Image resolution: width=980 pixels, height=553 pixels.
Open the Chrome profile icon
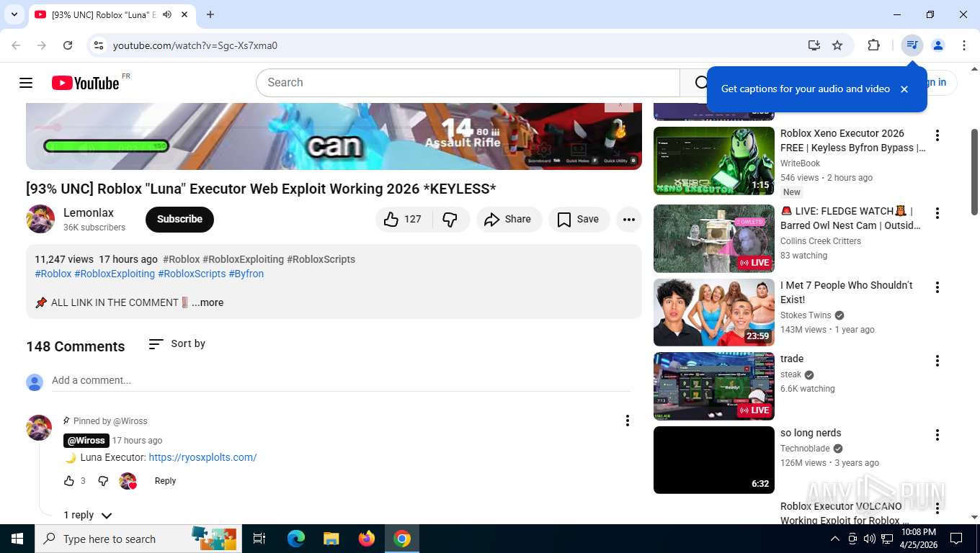point(938,45)
